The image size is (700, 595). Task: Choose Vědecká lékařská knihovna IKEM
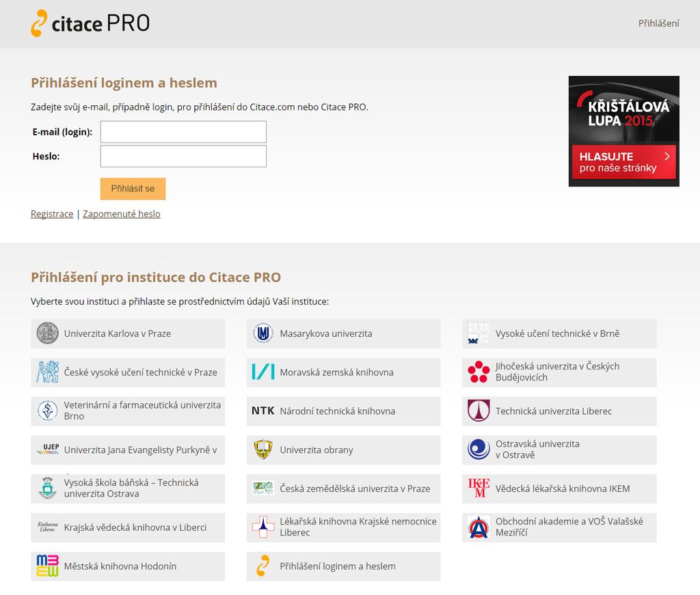coord(559,489)
